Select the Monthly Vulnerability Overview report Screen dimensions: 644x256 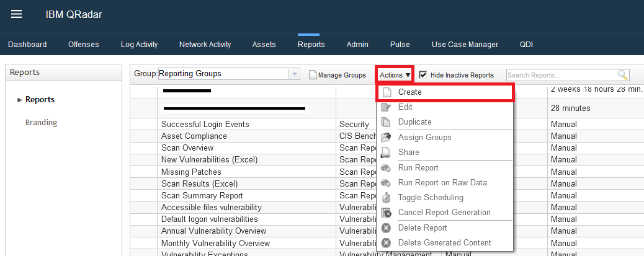216,243
